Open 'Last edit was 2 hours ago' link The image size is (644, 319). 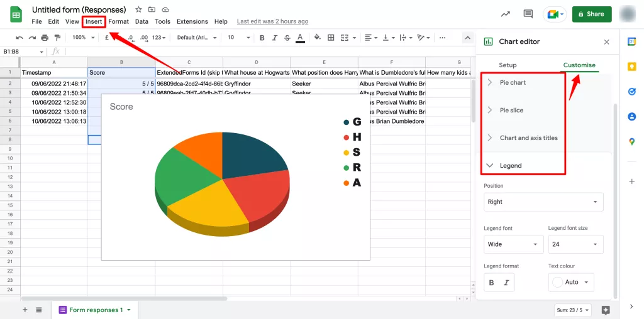pyautogui.click(x=273, y=21)
